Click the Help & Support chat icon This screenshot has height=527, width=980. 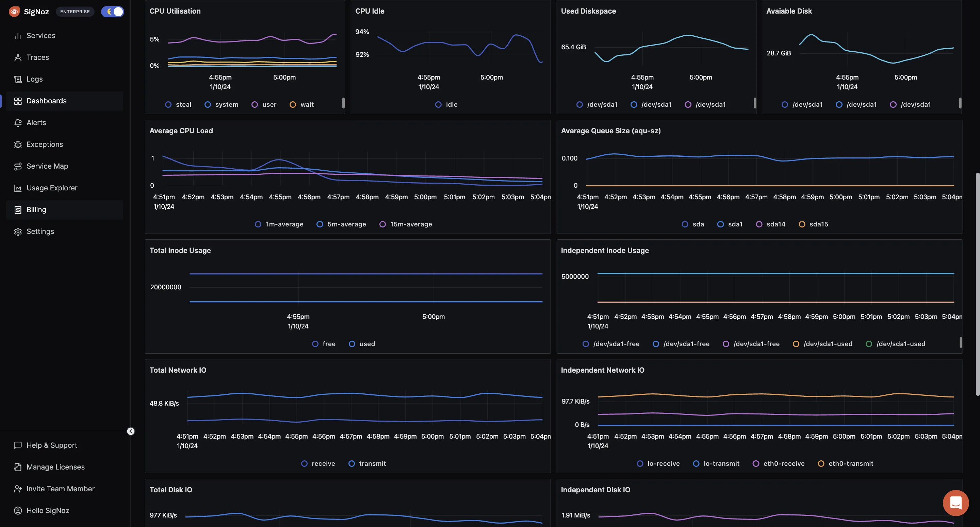[17, 445]
